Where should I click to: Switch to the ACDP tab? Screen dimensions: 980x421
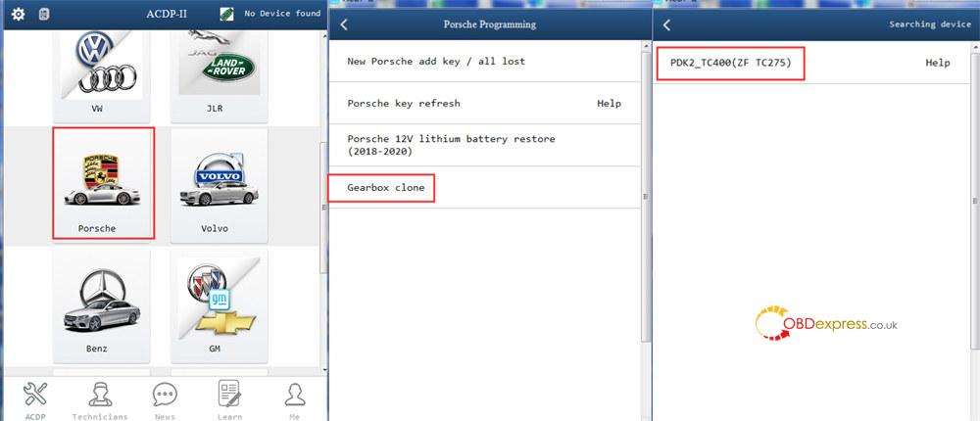35,400
